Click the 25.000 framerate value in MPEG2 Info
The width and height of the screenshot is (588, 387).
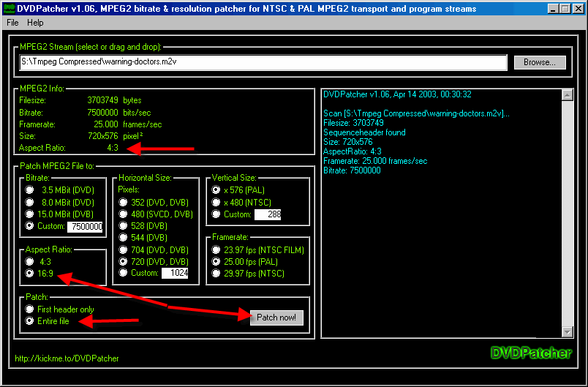[106, 124]
